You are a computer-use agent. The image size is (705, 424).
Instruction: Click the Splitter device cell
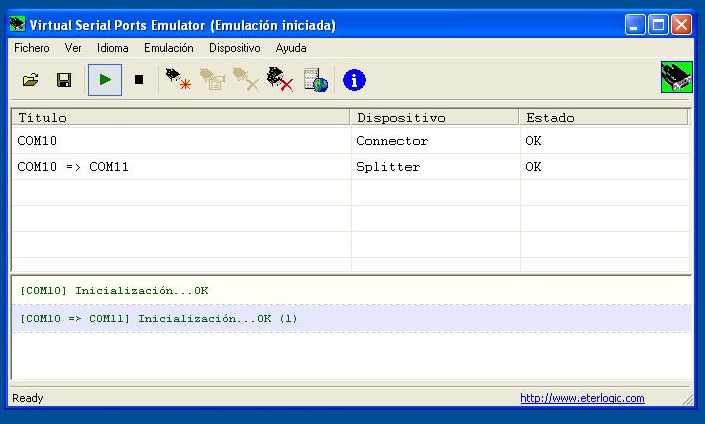pyautogui.click(x=388, y=167)
